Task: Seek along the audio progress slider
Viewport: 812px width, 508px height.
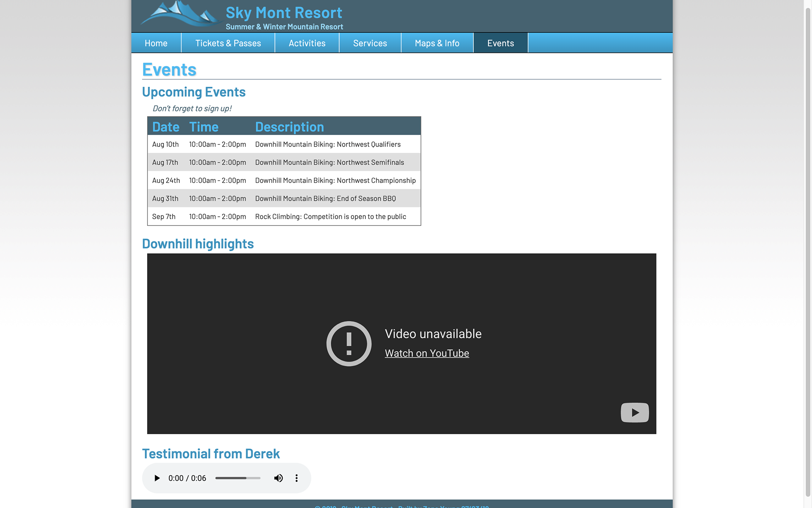Action: coord(238,478)
